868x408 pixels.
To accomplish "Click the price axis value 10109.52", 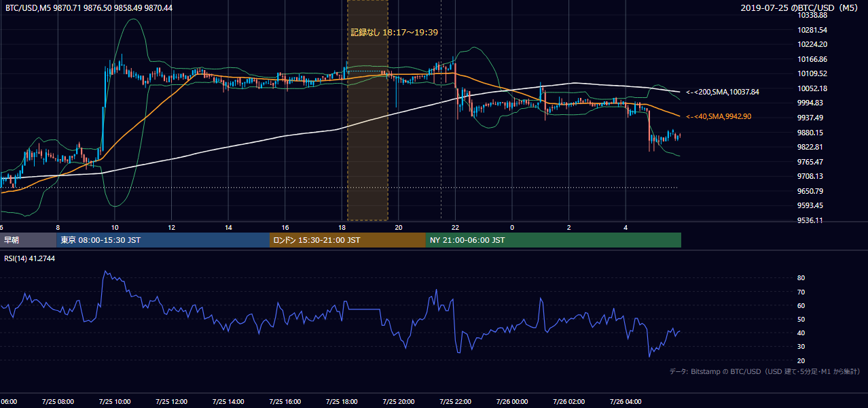I will pos(813,73).
